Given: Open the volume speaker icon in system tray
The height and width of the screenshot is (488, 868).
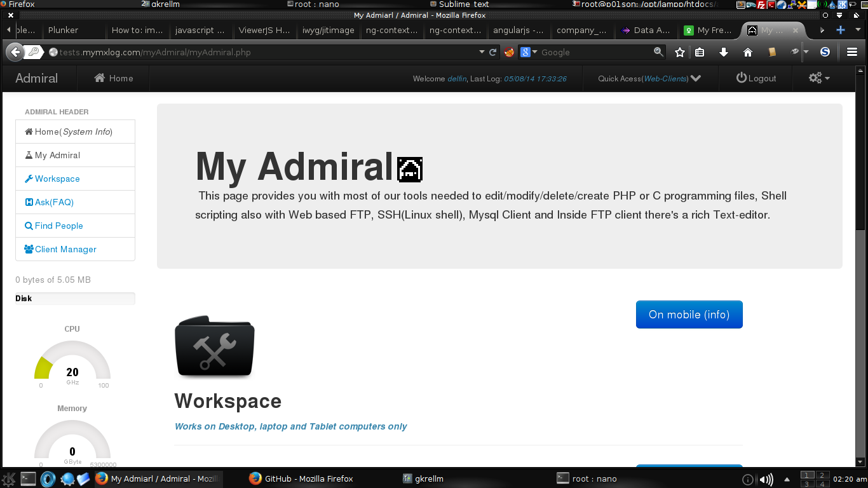Looking at the screenshot, I should click(766, 479).
